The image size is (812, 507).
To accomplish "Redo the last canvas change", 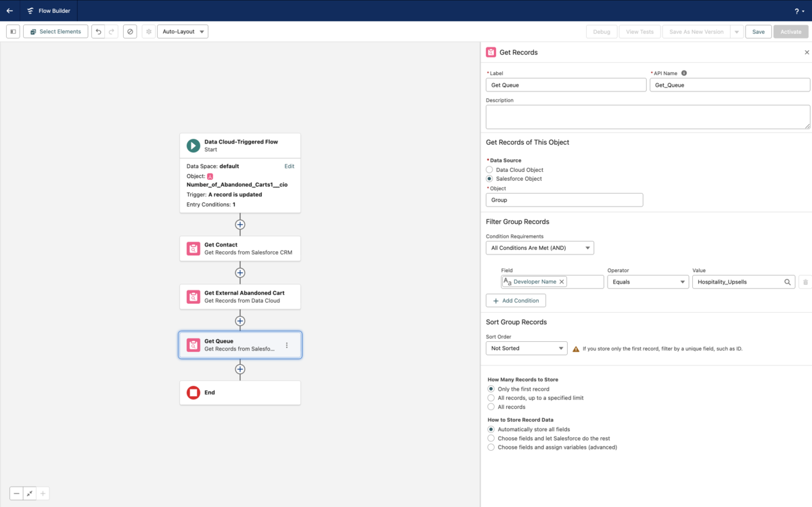I will (112, 32).
